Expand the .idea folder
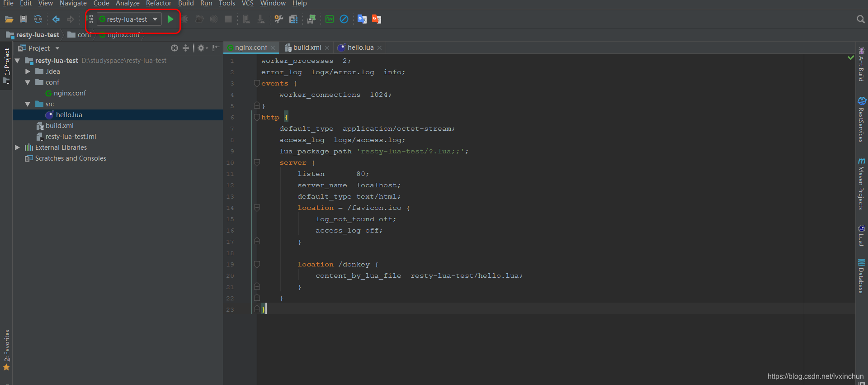This screenshot has width=868, height=385. pyautogui.click(x=28, y=71)
